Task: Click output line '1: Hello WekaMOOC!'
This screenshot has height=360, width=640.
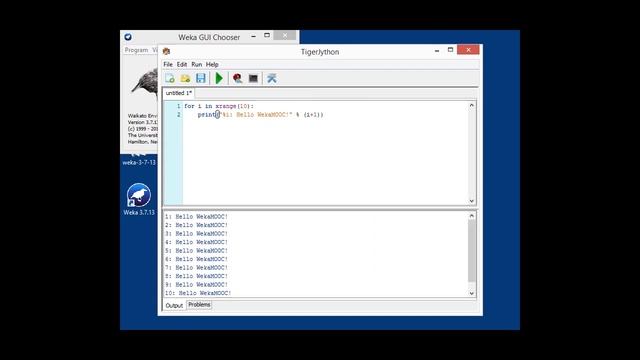Action: point(196,217)
